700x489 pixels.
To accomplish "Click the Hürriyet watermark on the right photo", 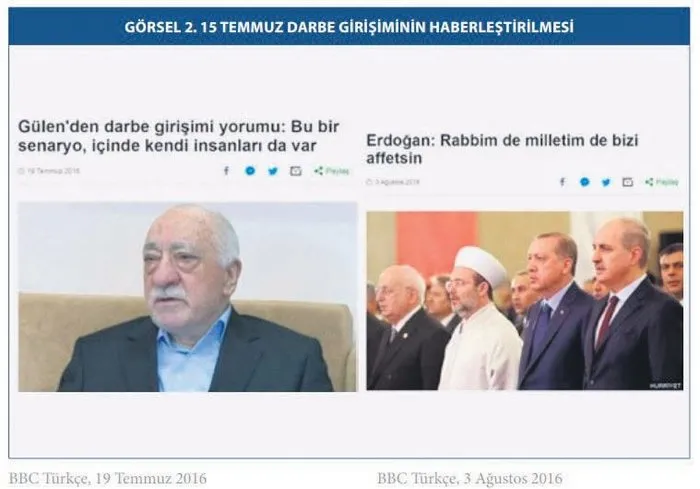I will pos(665,385).
